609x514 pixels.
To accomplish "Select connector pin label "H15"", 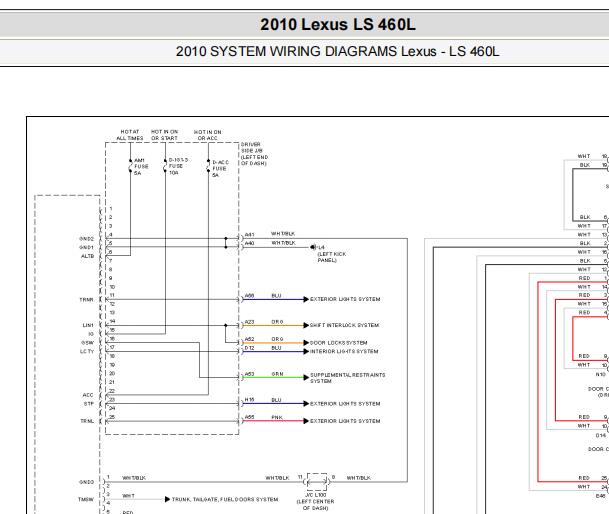I will coord(249,400).
